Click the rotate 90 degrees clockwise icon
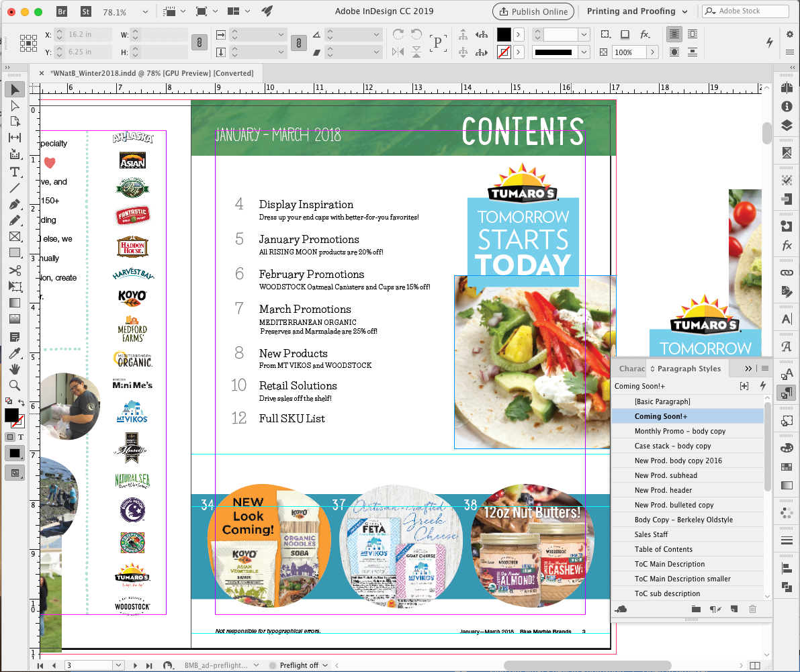This screenshot has height=672, width=800. [398, 34]
